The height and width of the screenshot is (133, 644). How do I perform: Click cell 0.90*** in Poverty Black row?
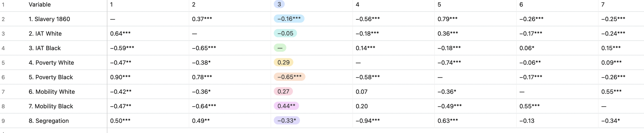120,77
